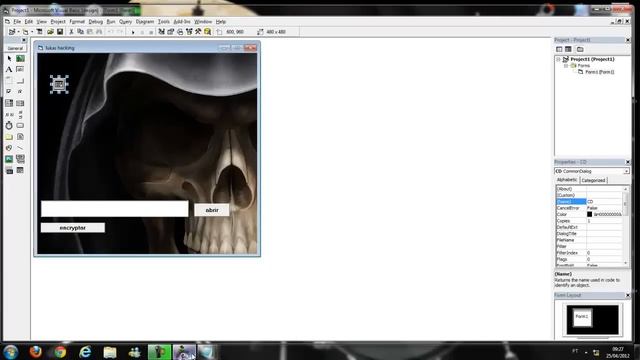This screenshot has height=360, width=640.
Task: Click the Copy toolbar icon
Action: pos(80,32)
